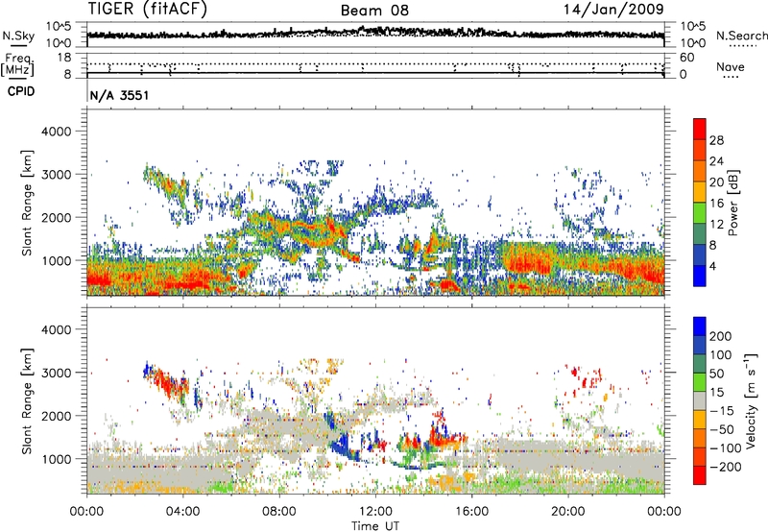Click the '04:00' time tick label
This screenshot has height=532, width=768.
coord(182,512)
